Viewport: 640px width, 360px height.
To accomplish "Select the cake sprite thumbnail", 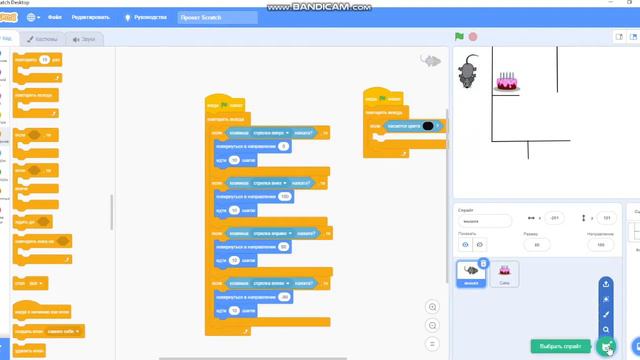I will pyautogui.click(x=504, y=274).
